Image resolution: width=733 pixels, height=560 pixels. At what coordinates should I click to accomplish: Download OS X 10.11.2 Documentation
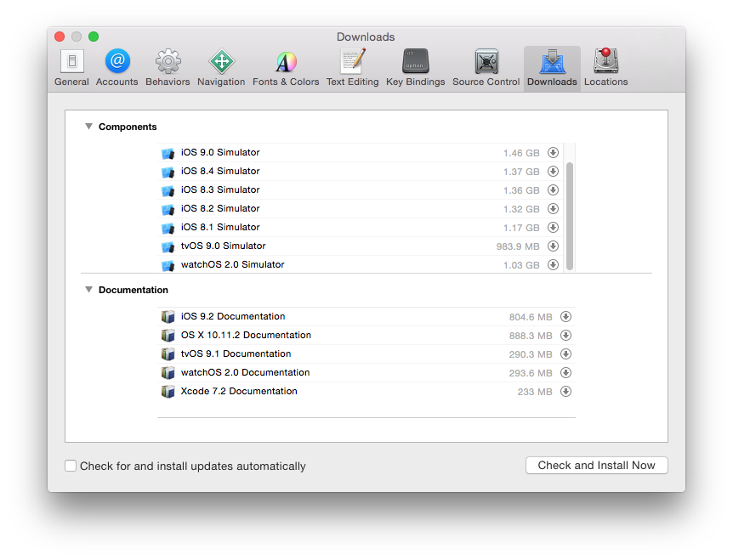(x=565, y=336)
